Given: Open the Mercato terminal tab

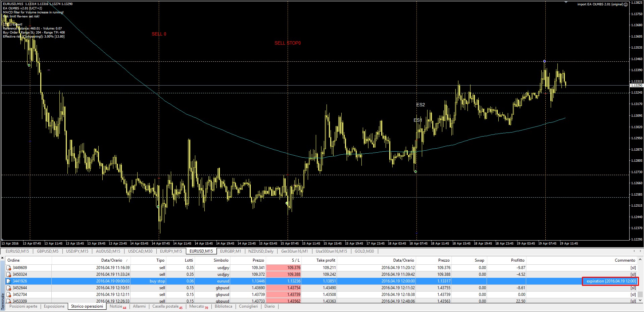Looking at the screenshot, I should 198,307.
